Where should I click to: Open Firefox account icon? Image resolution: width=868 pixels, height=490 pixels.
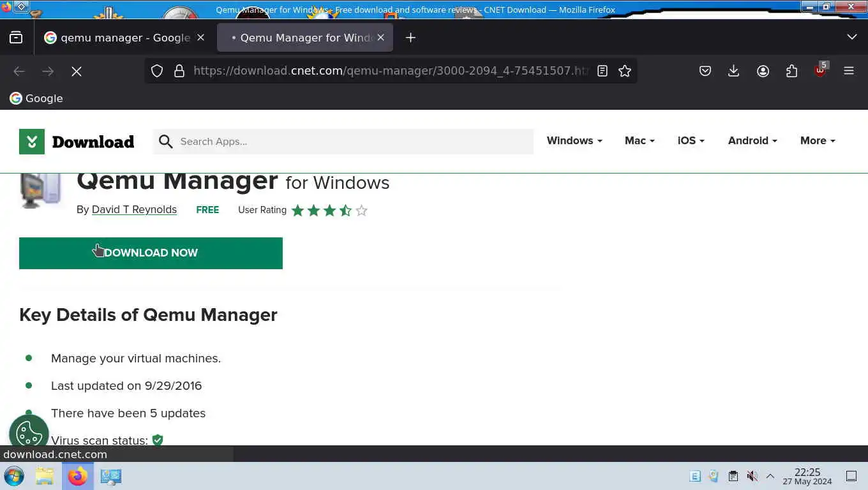point(763,71)
